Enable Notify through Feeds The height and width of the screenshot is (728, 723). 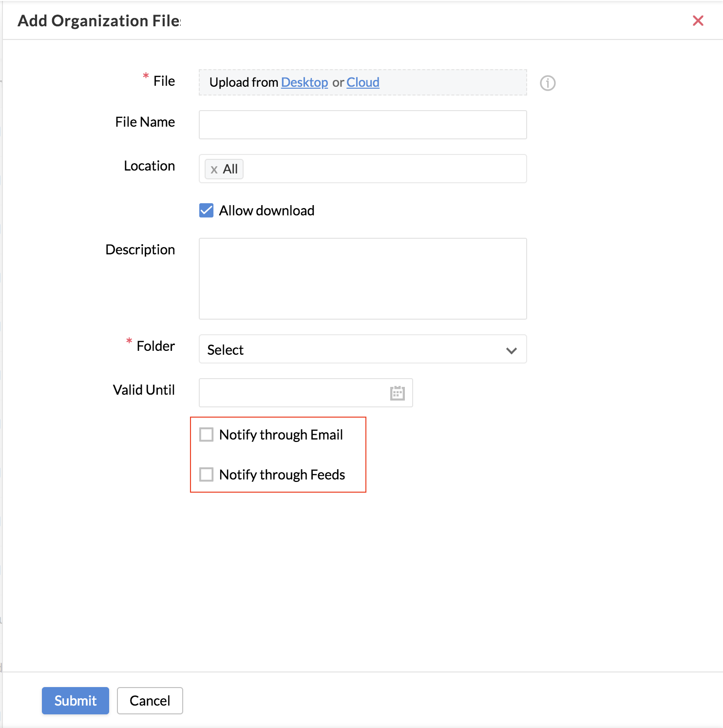coord(207,475)
